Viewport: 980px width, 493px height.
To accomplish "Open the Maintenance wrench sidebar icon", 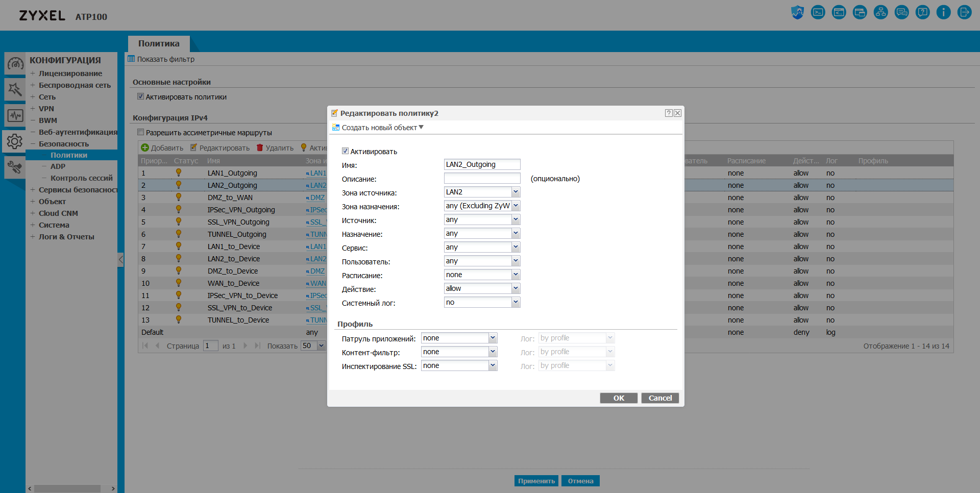I will pos(15,167).
